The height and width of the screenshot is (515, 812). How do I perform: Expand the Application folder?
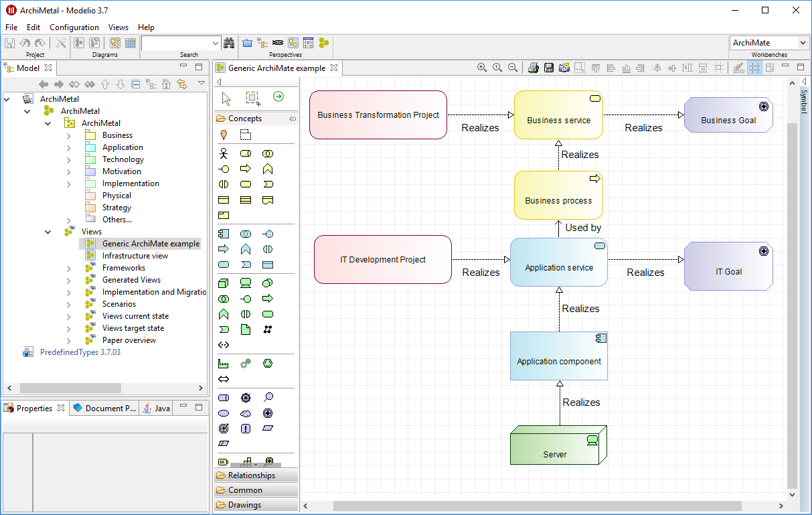tap(69, 147)
